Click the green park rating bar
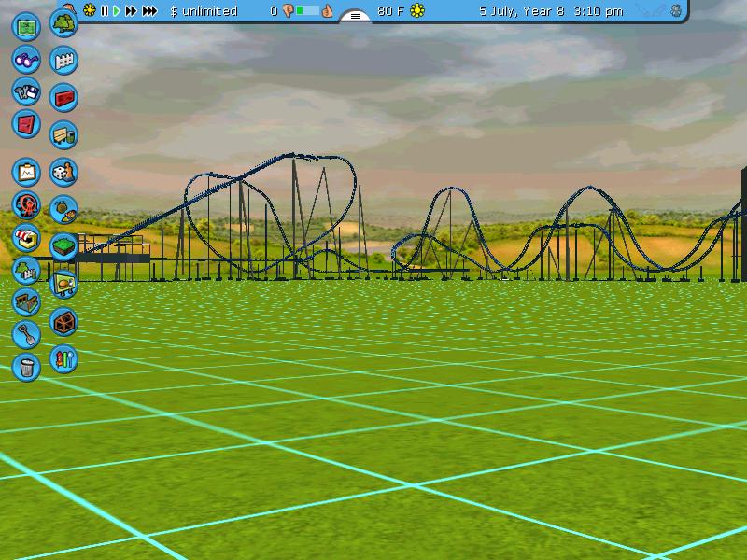747x560 pixels. tap(307, 10)
